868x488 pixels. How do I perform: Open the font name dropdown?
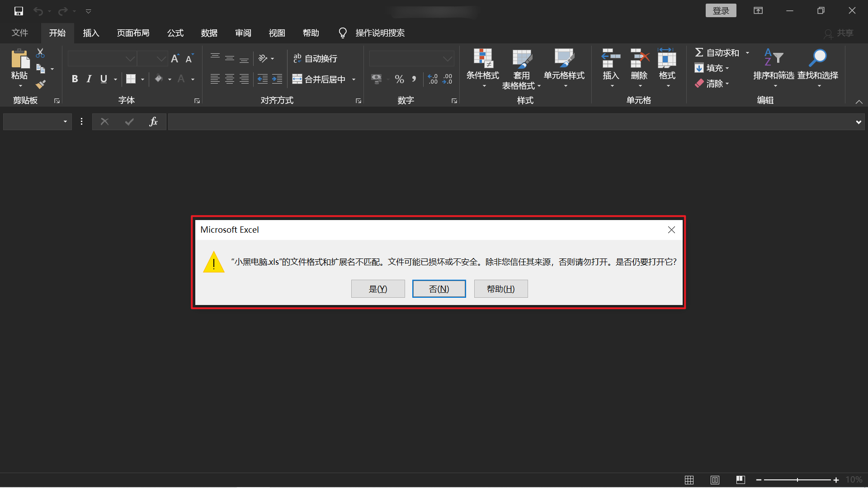[130, 59]
